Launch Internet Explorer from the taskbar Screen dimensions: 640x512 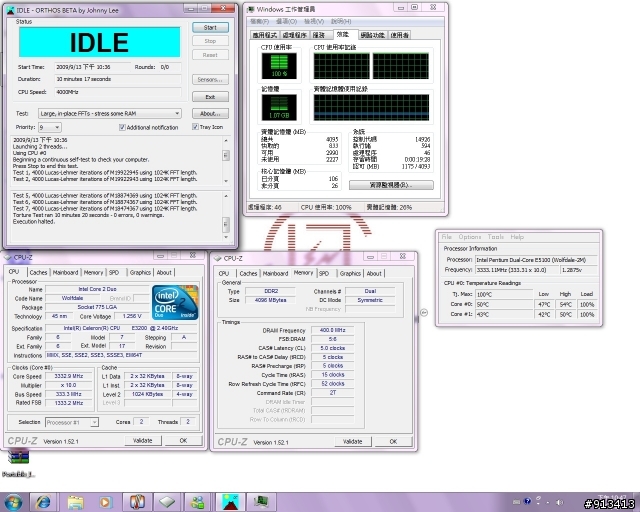pos(44,502)
